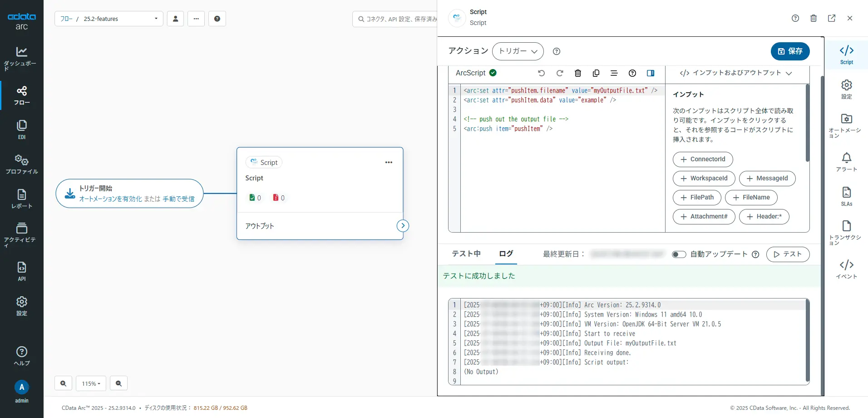
Task: Click the red error count on Script card
Action: [x=279, y=198]
